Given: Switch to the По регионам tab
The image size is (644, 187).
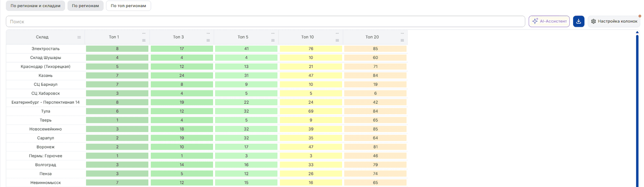Looking at the screenshot, I should [86, 6].
